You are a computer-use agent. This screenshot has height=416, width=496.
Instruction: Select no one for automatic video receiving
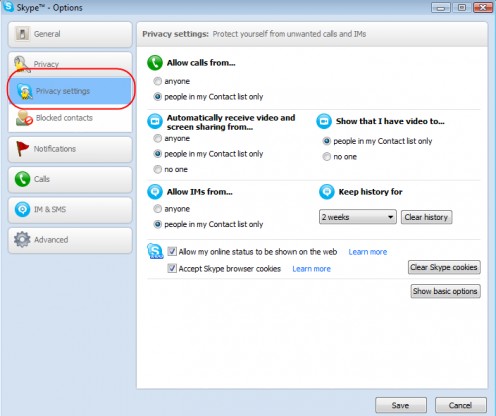pyautogui.click(x=157, y=169)
